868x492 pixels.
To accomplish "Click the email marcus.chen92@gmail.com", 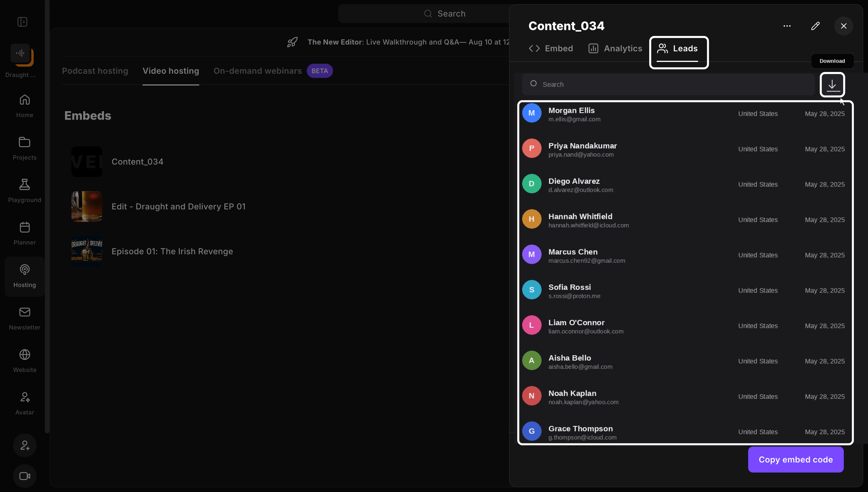I will (586, 261).
